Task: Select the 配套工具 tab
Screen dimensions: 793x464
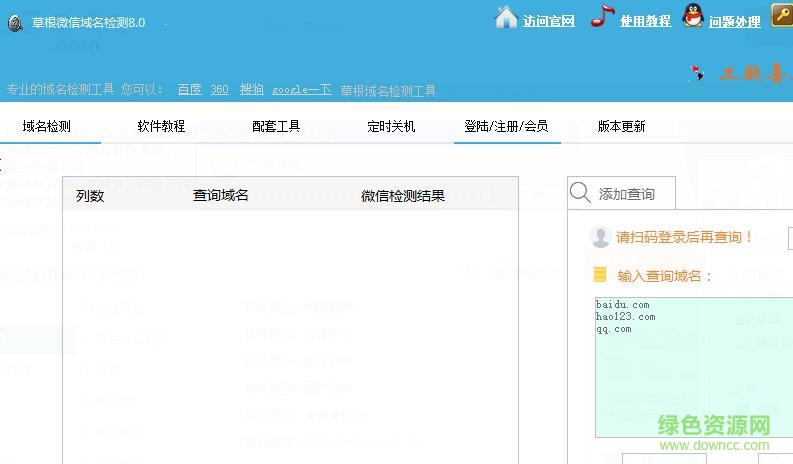Action: point(276,127)
